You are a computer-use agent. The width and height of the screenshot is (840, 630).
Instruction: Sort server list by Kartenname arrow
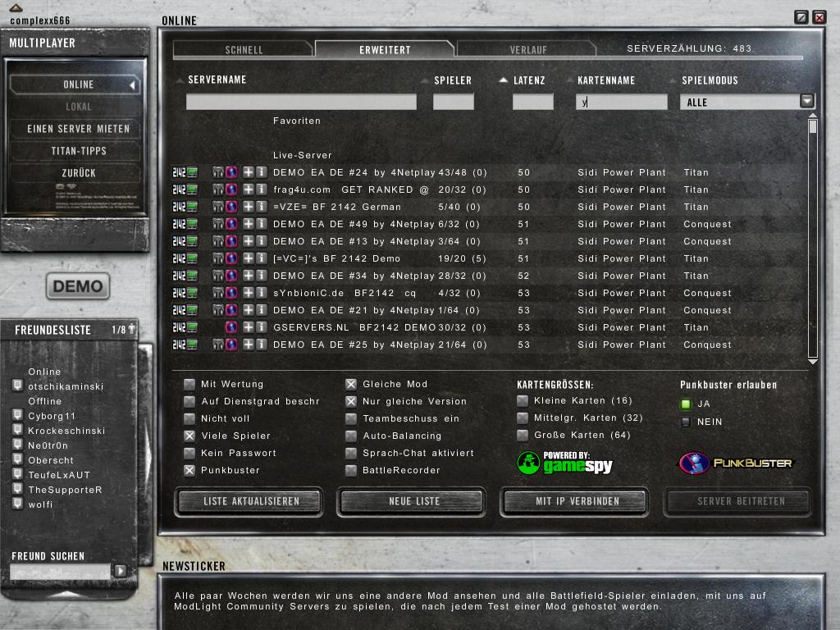570,80
